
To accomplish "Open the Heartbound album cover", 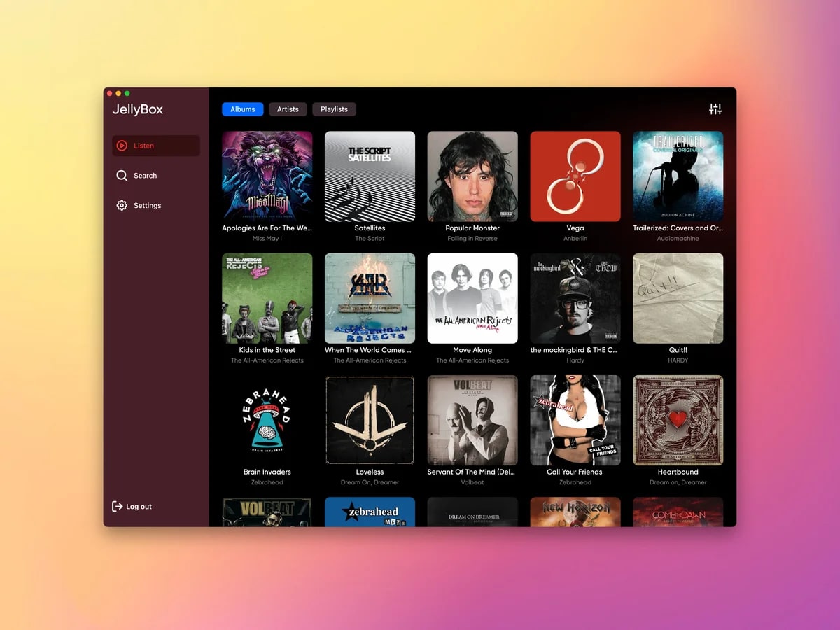I will (678, 421).
